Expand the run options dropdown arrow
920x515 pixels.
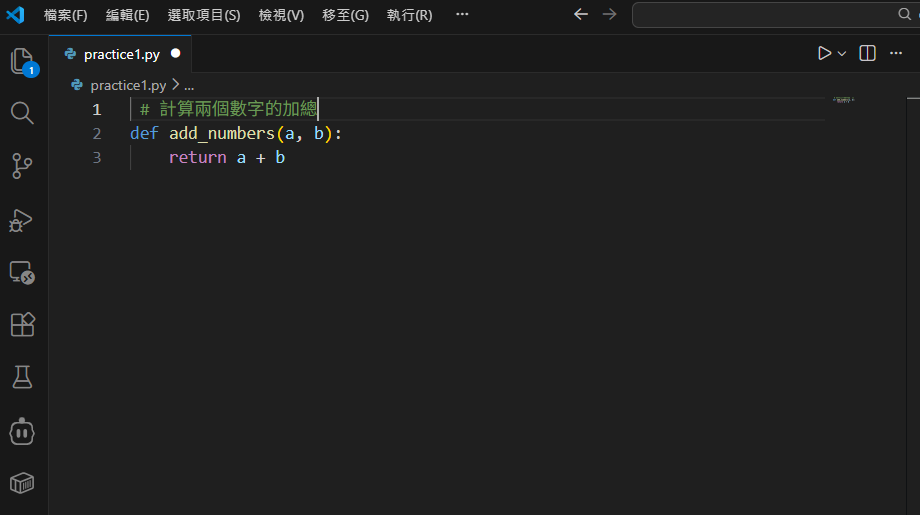click(842, 54)
